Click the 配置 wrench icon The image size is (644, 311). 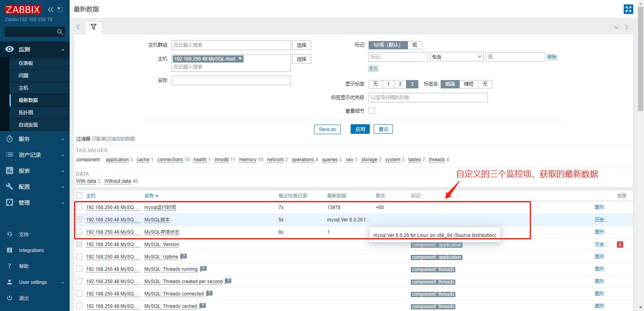click(10, 187)
